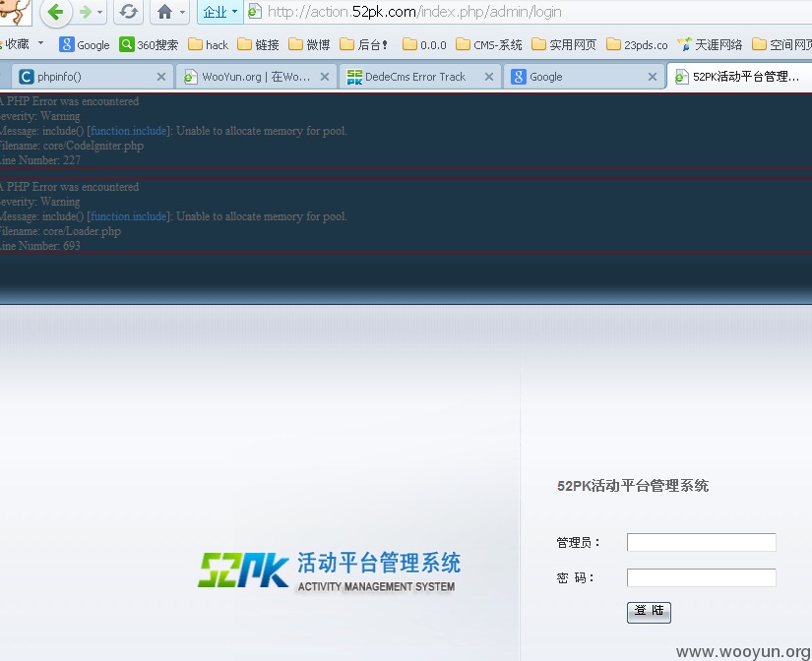Select 52PK活动平台管理 tab
812x661 pixels.
[739, 77]
